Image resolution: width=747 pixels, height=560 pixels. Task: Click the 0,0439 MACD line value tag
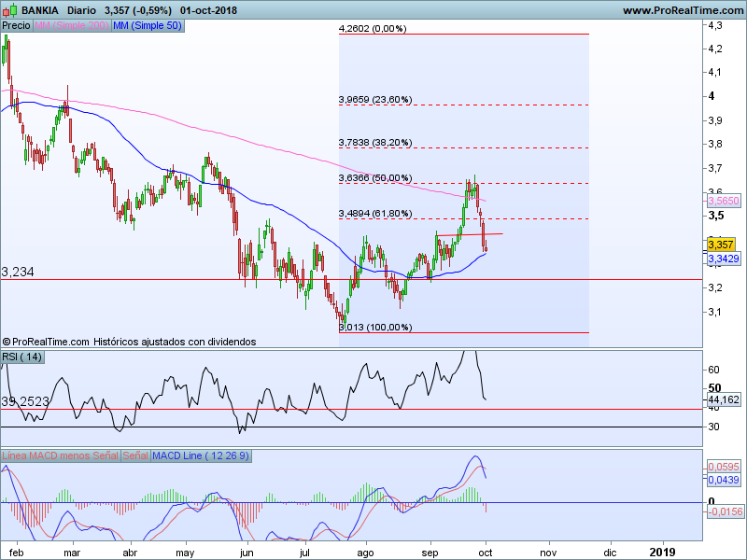point(724,480)
